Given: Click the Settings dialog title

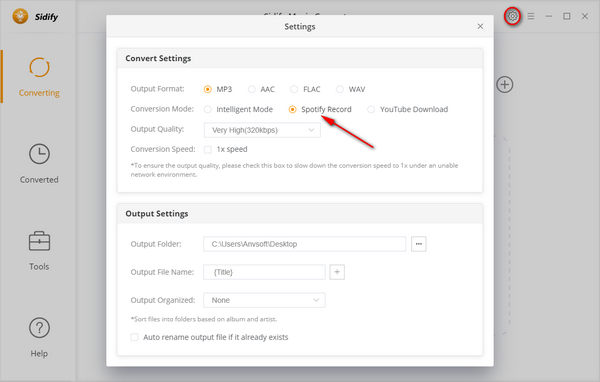Looking at the screenshot, I should coord(300,26).
